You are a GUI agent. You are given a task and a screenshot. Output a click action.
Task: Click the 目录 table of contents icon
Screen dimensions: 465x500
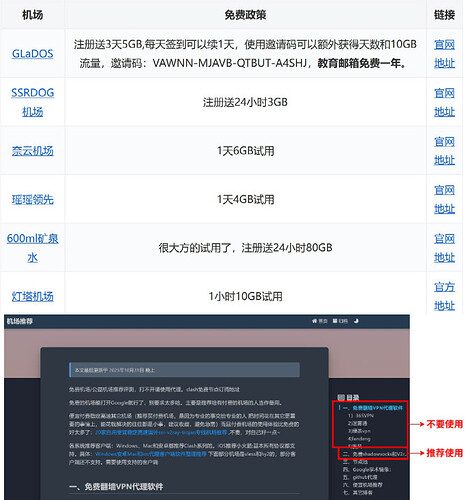340,397
